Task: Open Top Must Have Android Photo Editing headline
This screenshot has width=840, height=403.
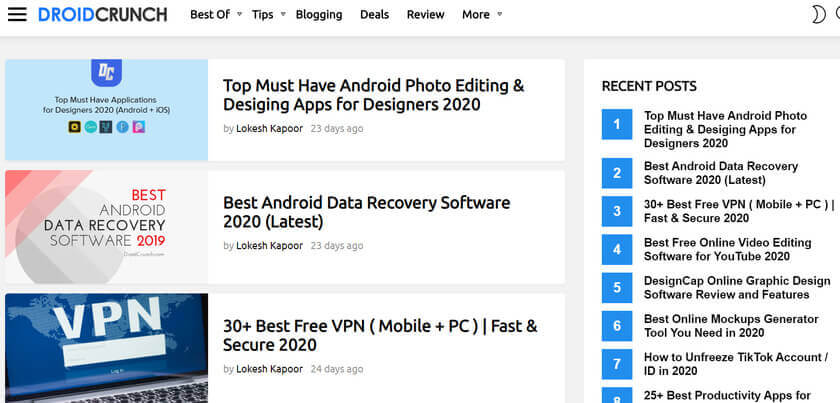Action: [373, 95]
